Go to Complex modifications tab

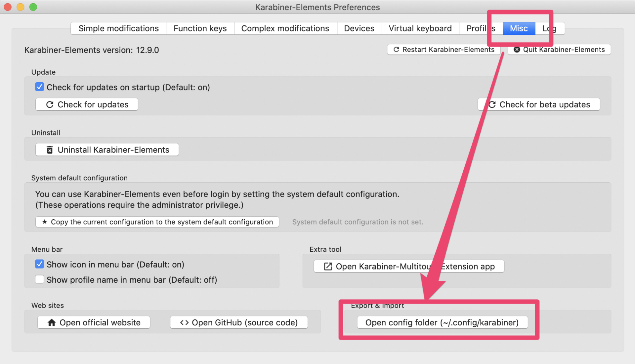tap(285, 28)
